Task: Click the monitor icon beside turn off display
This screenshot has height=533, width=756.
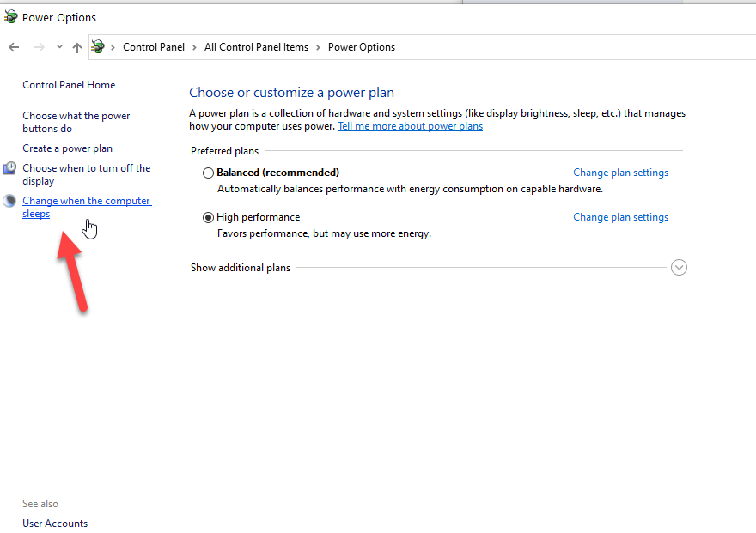Action: (9, 168)
